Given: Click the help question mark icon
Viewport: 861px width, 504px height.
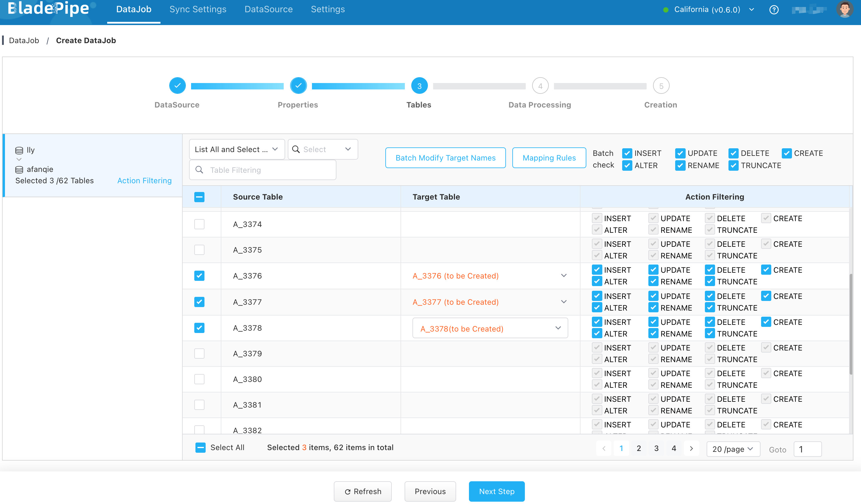Looking at the screenshot, I should point(774,10).
